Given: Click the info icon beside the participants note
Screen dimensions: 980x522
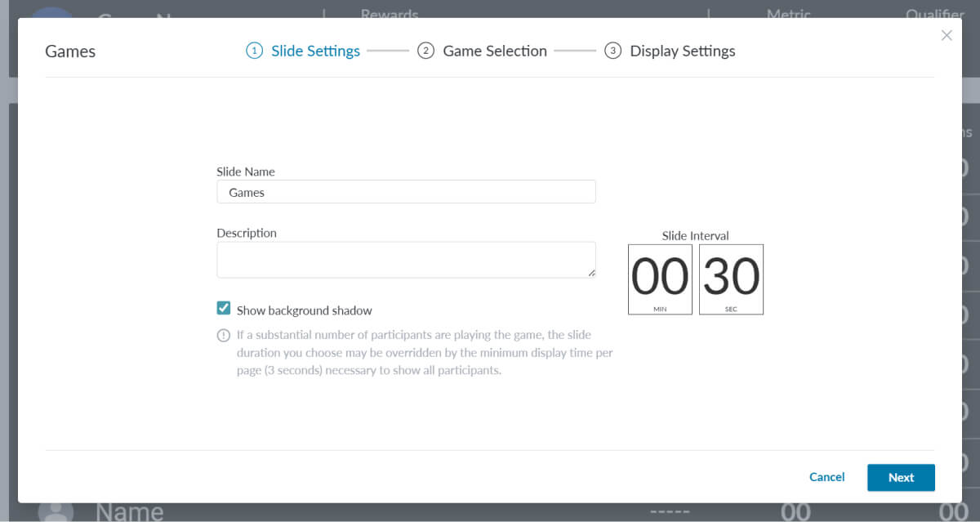Looking at the screenshot, I should click(223, 335).
